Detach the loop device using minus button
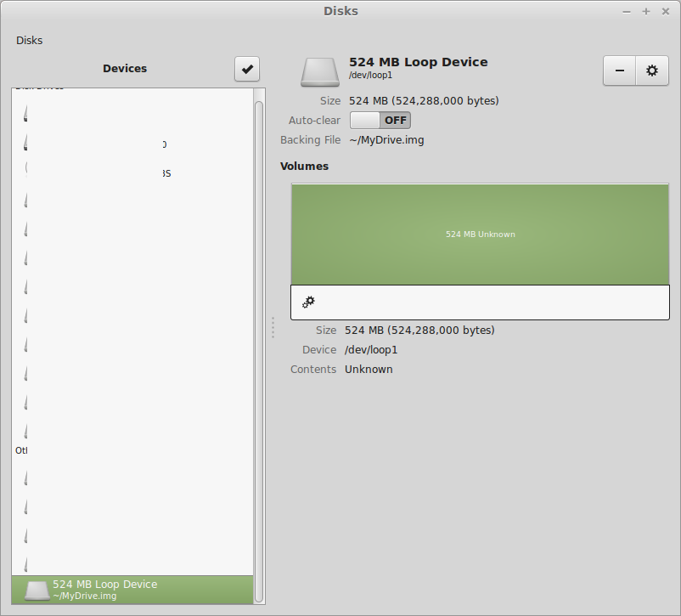 click(x=619, y=71)
